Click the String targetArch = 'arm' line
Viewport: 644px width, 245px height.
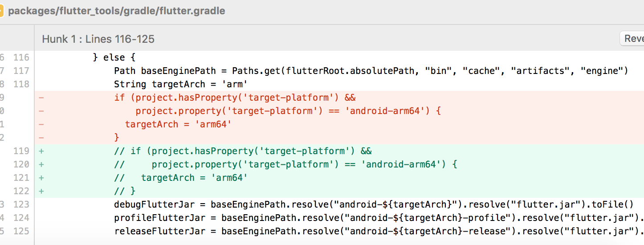[181, 84]
